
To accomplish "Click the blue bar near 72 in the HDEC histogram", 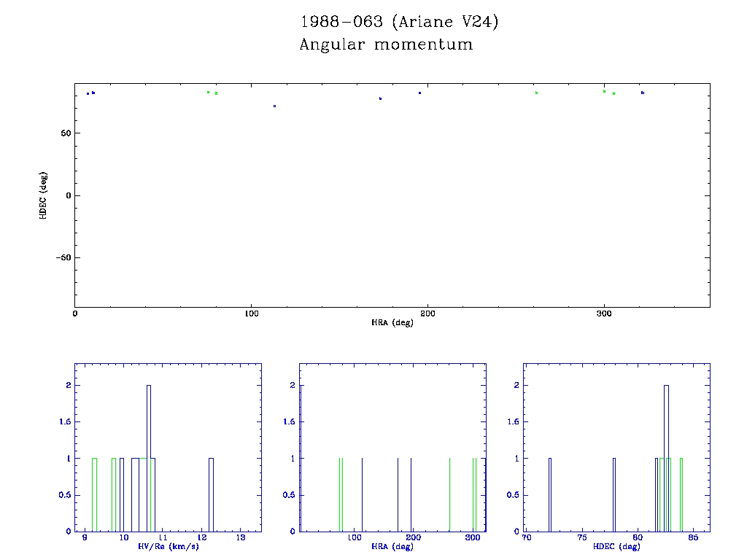I will (550, 494).
